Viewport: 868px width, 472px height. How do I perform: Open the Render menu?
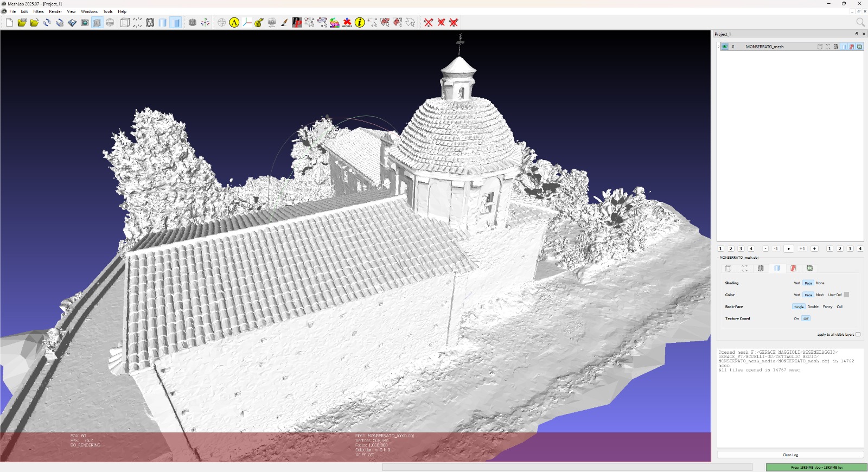pos(55,11)
